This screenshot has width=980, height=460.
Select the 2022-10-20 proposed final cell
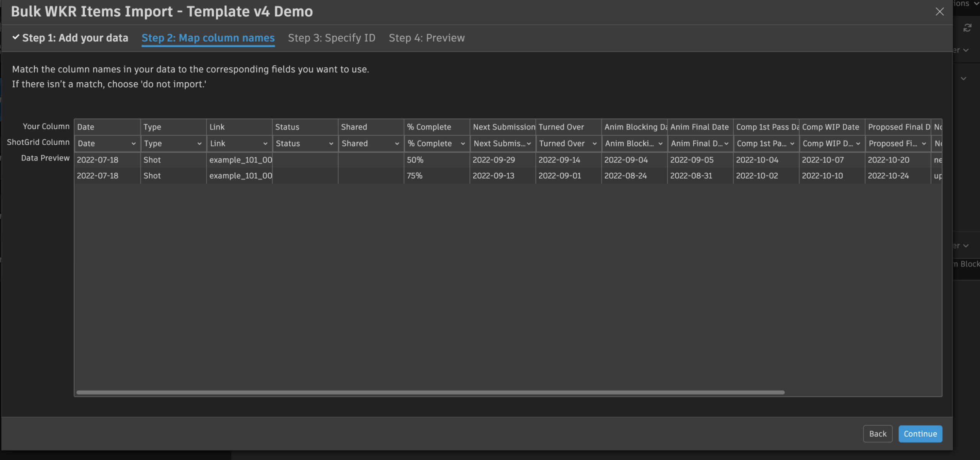pos(897,160)
